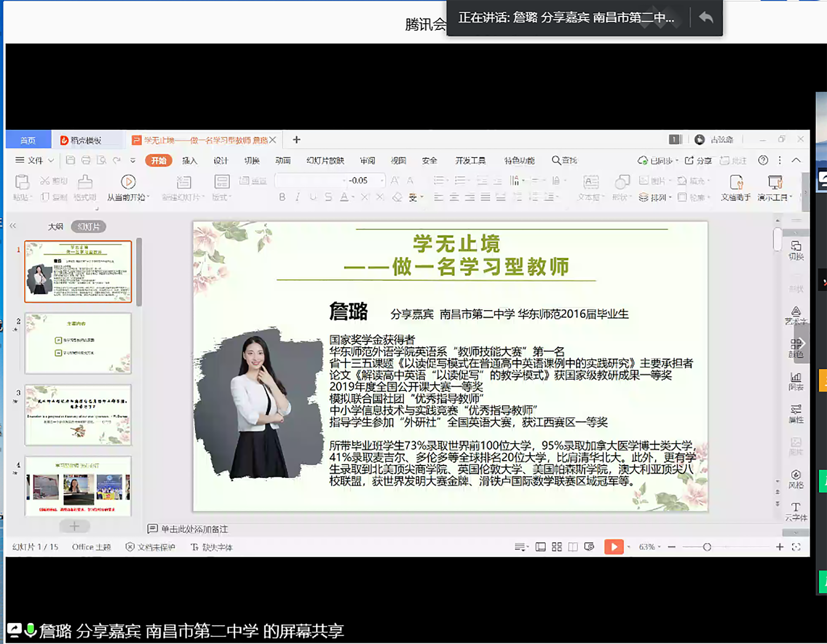Collapse the slide thumbnail panel chevron

point(13,226)
